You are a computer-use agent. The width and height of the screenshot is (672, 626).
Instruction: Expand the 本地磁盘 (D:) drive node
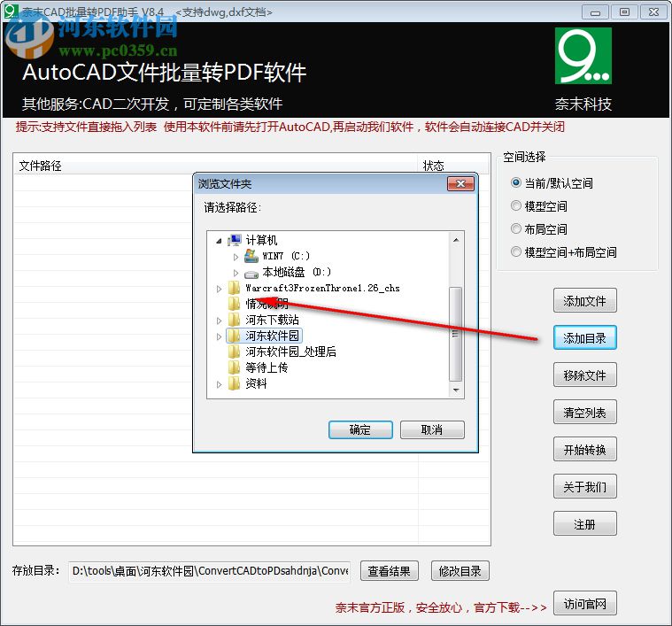[x=236, y=273]
